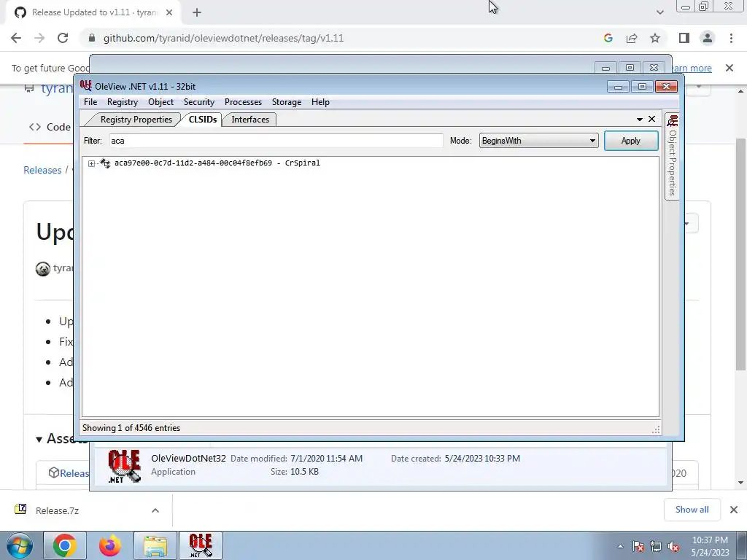Viewport: 747px width, 560px height.
Task: Go forward in the Chrome browser
Action: coord(39,38)
